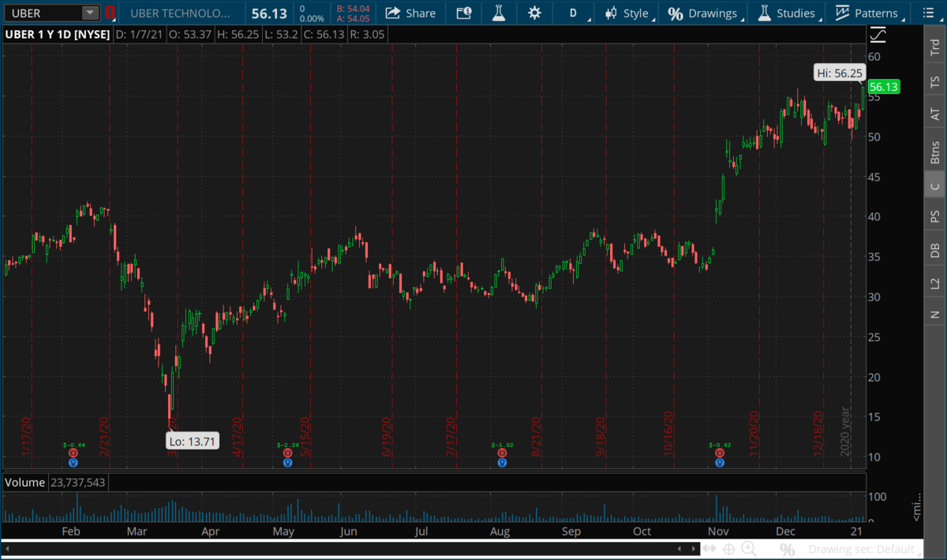Click the February blue lightbulb event icon
The width and height of the screenshot is (947, 560).
(73, 463)
